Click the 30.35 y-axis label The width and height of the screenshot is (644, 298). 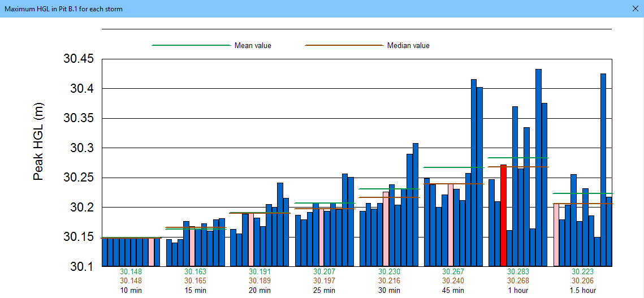point(79,118)
